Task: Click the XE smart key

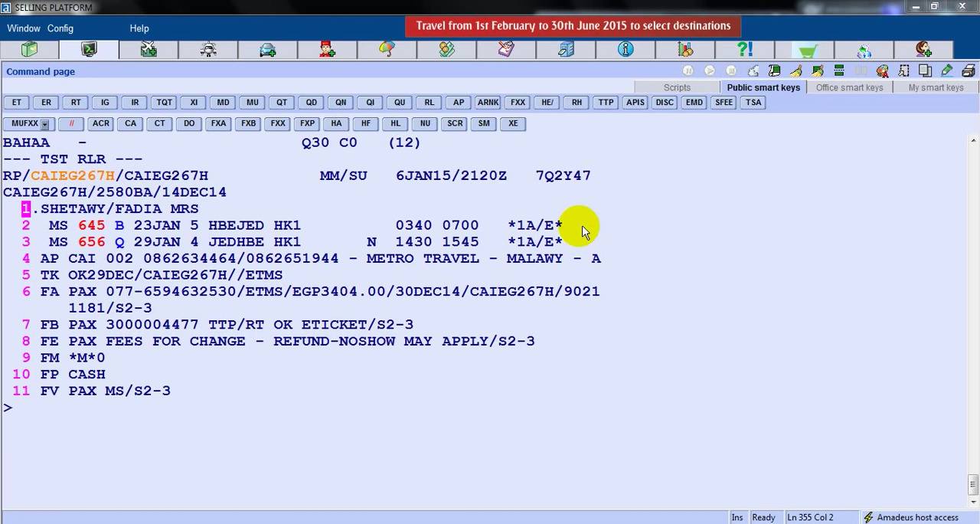Action: [513, 123]
